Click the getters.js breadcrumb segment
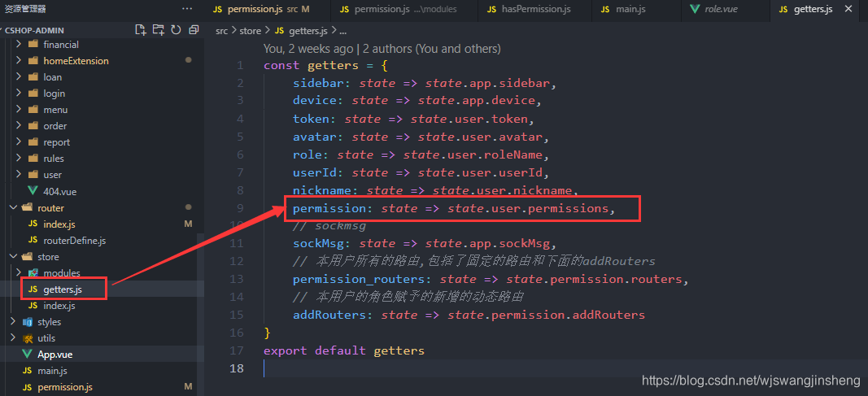This screenshot has width=868, height=396. pos(306,31)
